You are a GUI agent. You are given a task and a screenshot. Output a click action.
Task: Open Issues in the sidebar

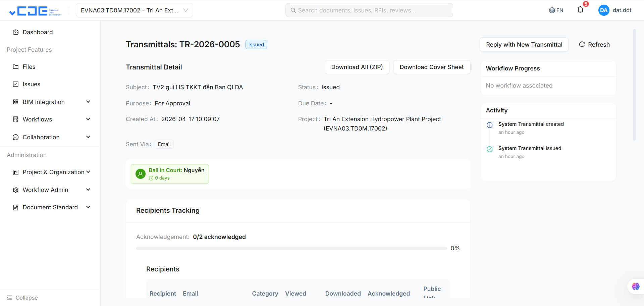tap(31, 84)
